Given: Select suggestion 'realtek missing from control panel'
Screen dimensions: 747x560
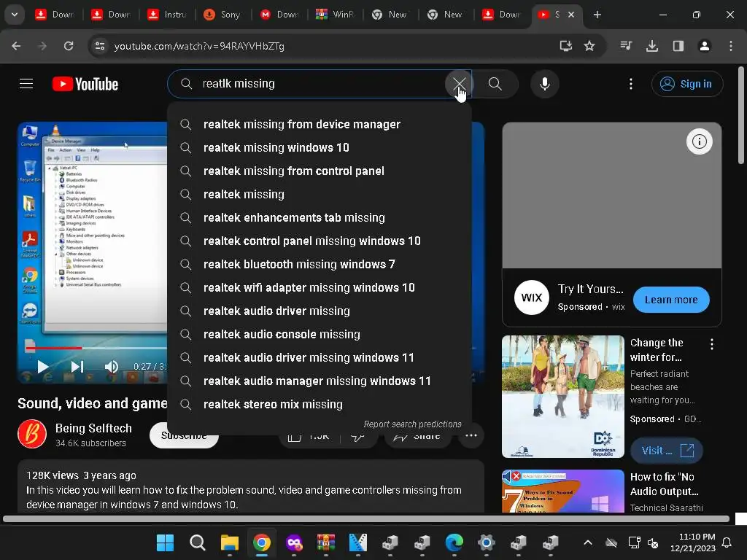Looking at the screenshot, I should 320,171.
